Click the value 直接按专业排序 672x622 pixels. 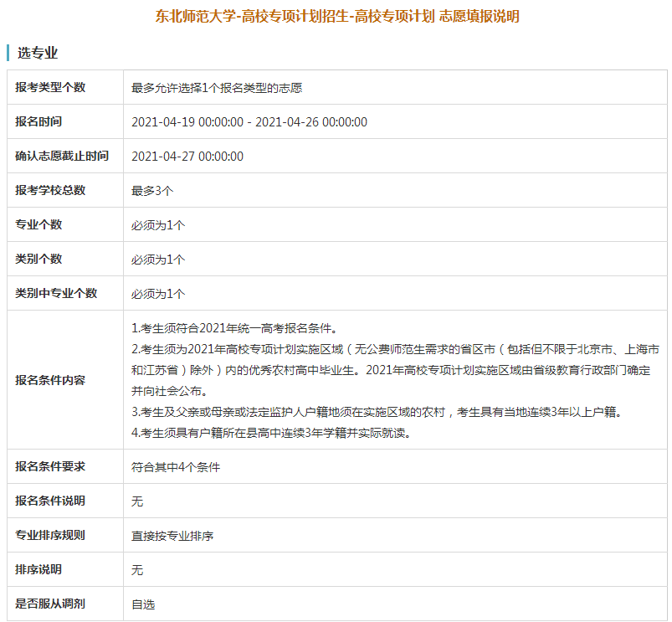point(172,536)
